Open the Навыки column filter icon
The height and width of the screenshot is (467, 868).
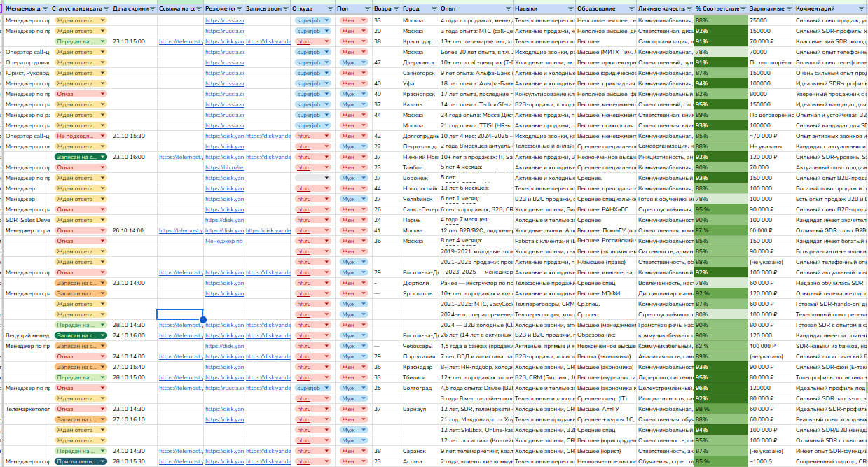569,9
